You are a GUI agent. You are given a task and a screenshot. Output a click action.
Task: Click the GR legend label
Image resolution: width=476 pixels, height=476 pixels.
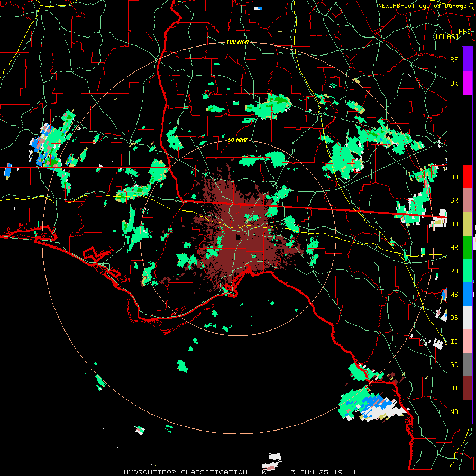[454, 200]
